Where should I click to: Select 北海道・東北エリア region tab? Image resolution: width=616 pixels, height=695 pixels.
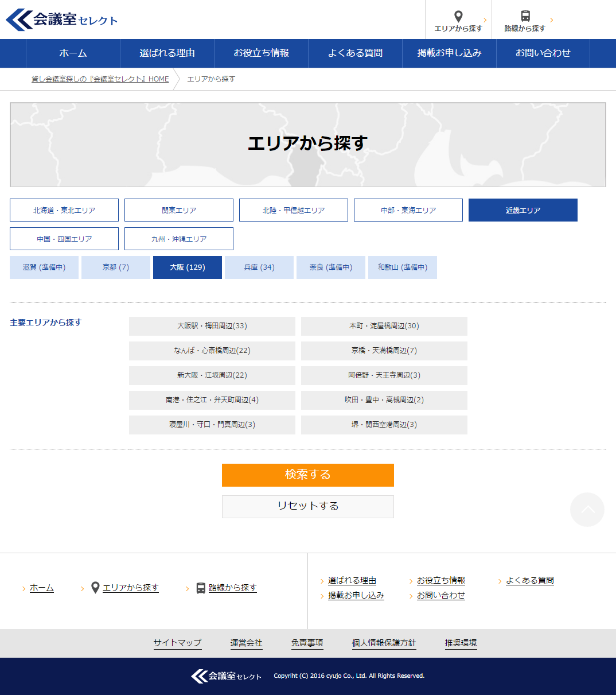click(64, 210)
